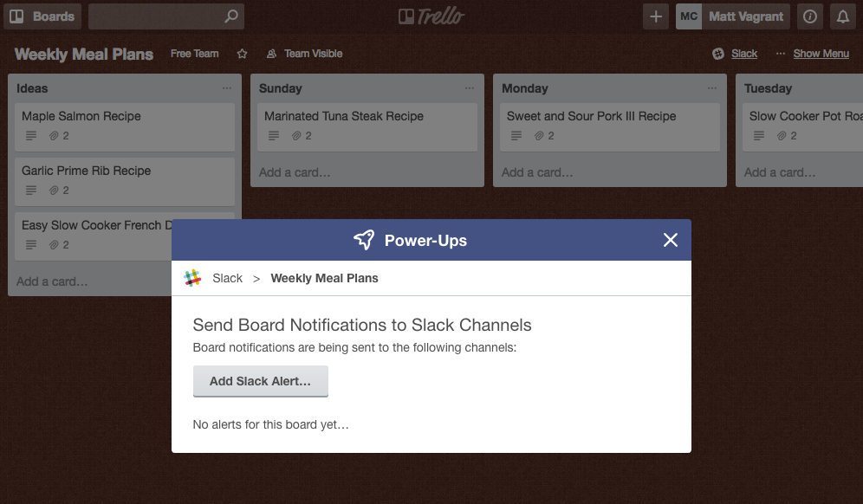Click description icon on Sweet and Sour Pork card
This screenshot has height=504, width=863.
click(516, 136)
